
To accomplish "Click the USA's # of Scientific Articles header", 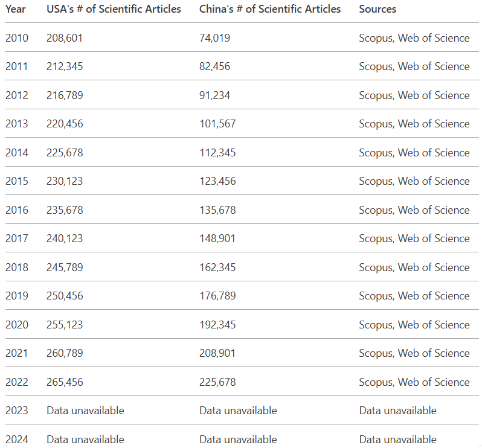I will coord(114,9).
